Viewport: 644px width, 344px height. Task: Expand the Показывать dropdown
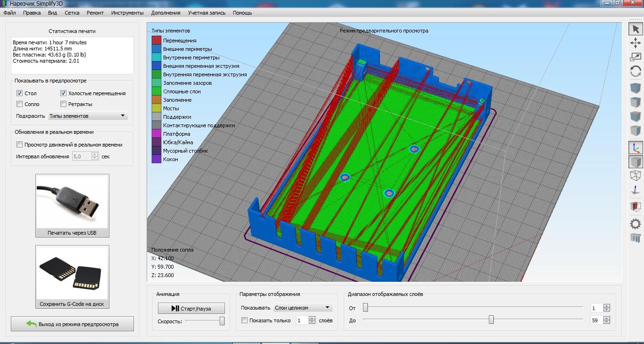(x=303, y=308)
